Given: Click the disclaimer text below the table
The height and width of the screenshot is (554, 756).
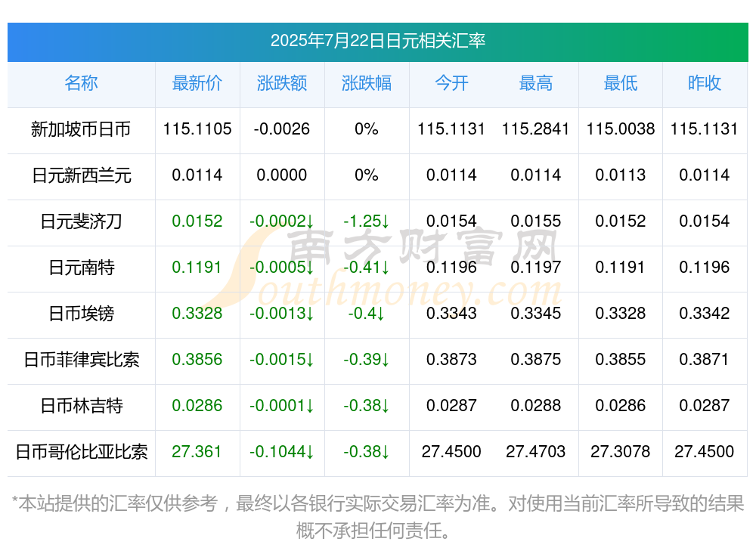Looking at the screenshot, I should (377, 518).
